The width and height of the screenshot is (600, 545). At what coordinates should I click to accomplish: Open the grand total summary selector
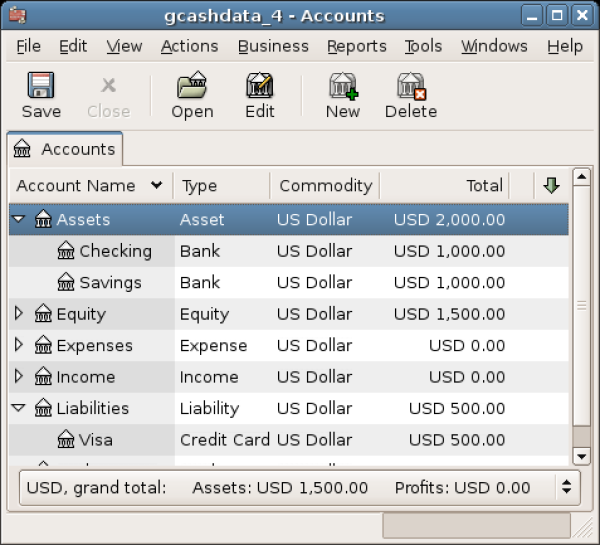(x=567, y=488)
